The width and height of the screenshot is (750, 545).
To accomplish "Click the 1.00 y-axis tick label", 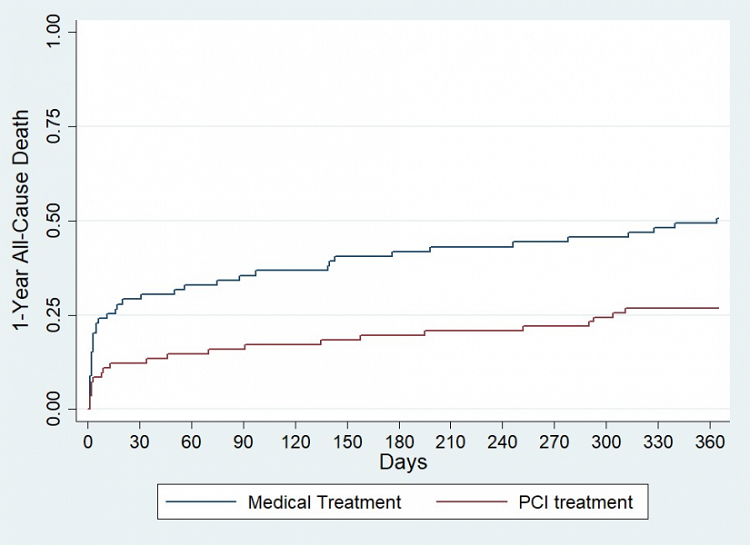I will tap(61, 32).
